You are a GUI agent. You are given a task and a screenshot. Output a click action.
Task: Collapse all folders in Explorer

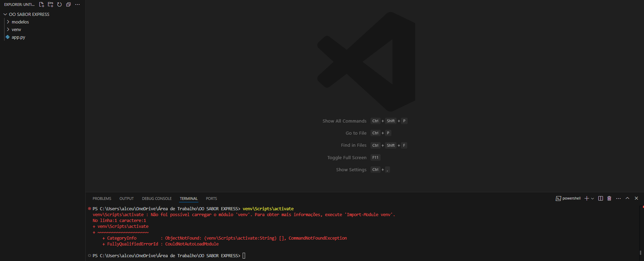[x=68, y=4]
